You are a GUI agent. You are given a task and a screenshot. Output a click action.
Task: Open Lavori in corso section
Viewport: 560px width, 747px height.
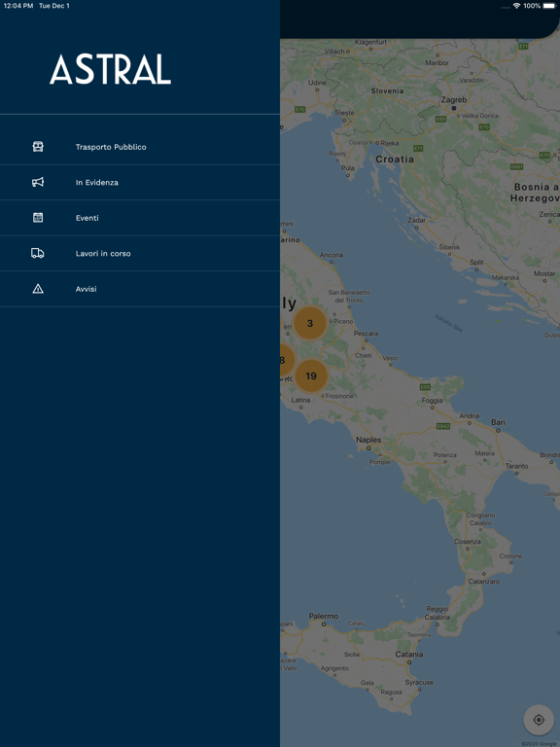tap(140, 254)
